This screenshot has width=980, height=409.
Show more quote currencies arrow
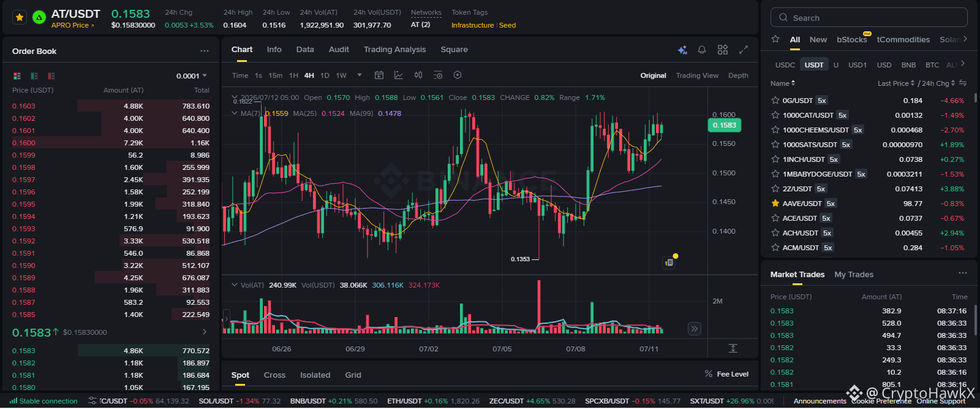point(963,63)
